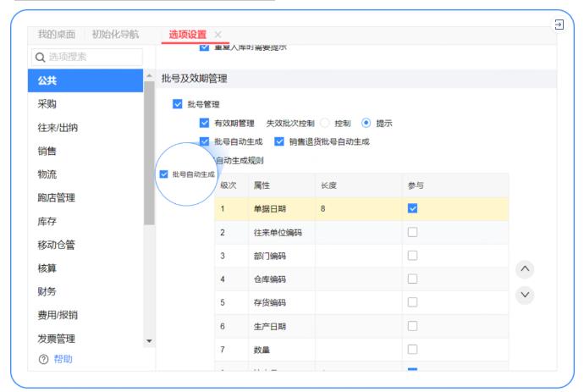Toggle the 有效期管理 checkbox

point(204,123)
